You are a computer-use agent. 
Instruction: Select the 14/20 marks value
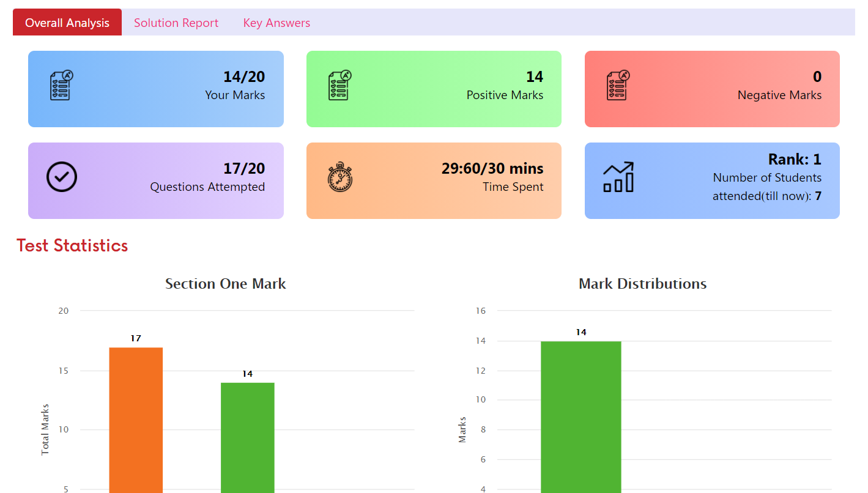pyautogui.click(x=244, y=76)
